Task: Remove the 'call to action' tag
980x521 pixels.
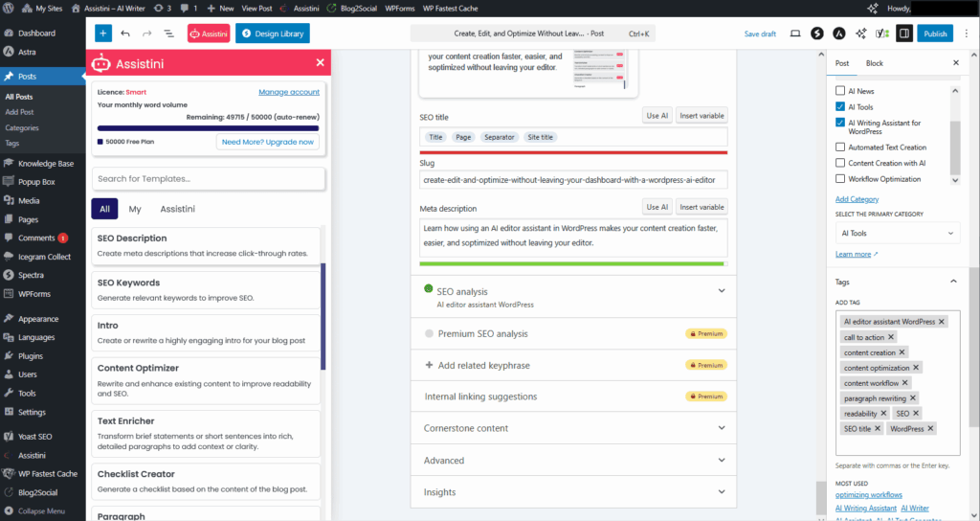Action: [x=891, y=337]
